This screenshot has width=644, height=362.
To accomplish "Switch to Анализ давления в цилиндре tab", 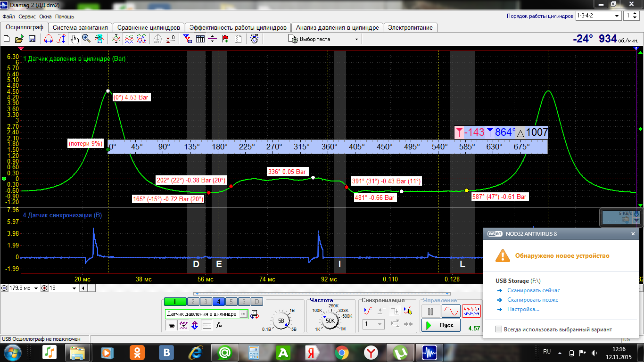I will 338,27.
